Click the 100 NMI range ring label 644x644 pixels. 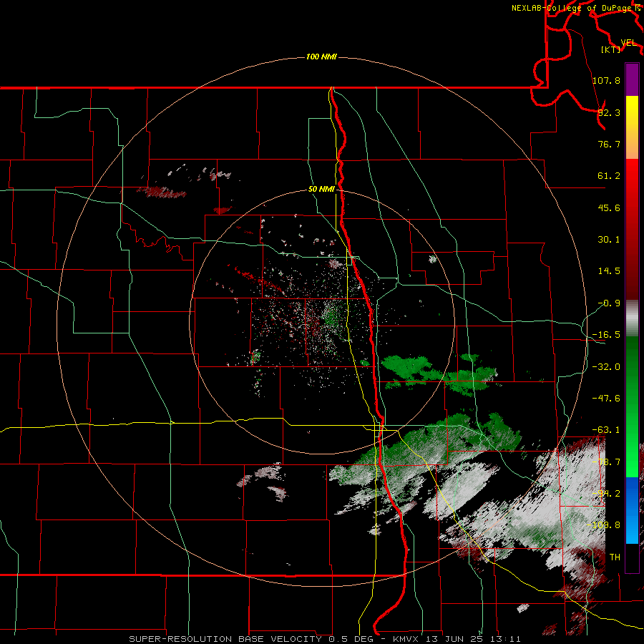(321, 57)
